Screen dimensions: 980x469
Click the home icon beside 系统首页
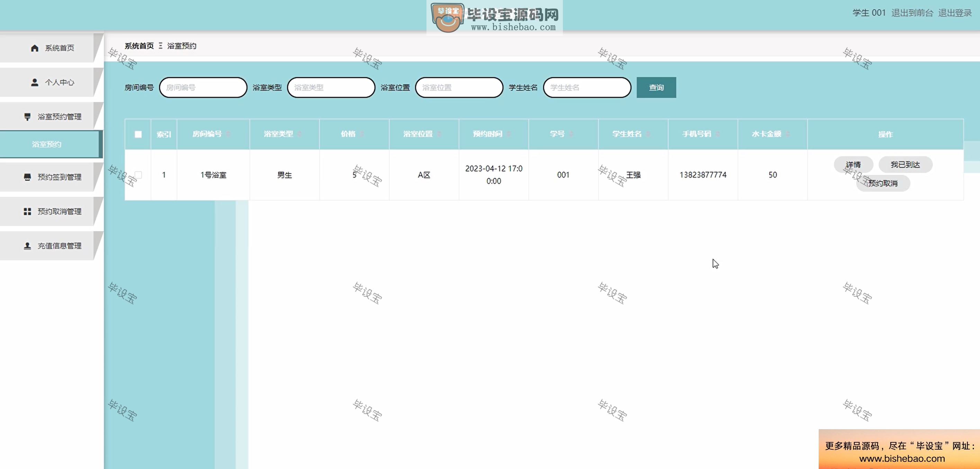(x=35, y=48)
